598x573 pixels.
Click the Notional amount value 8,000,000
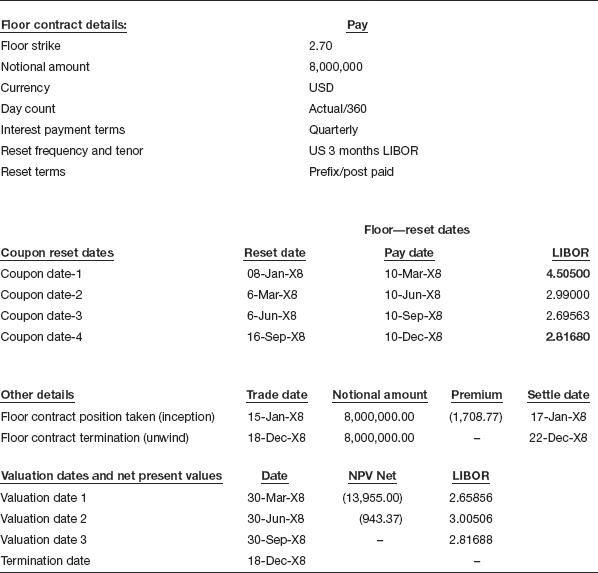pos(336,67)
